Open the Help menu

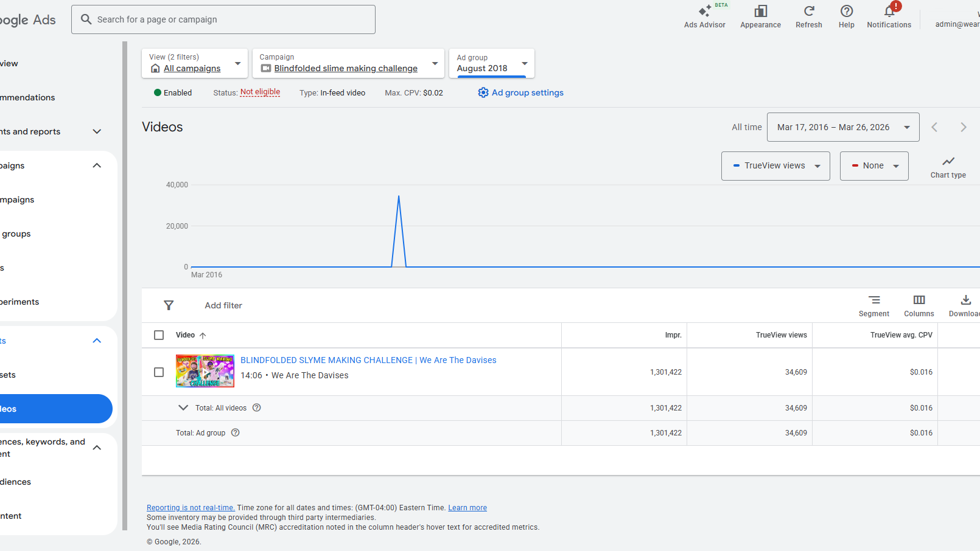coord(846,16)
